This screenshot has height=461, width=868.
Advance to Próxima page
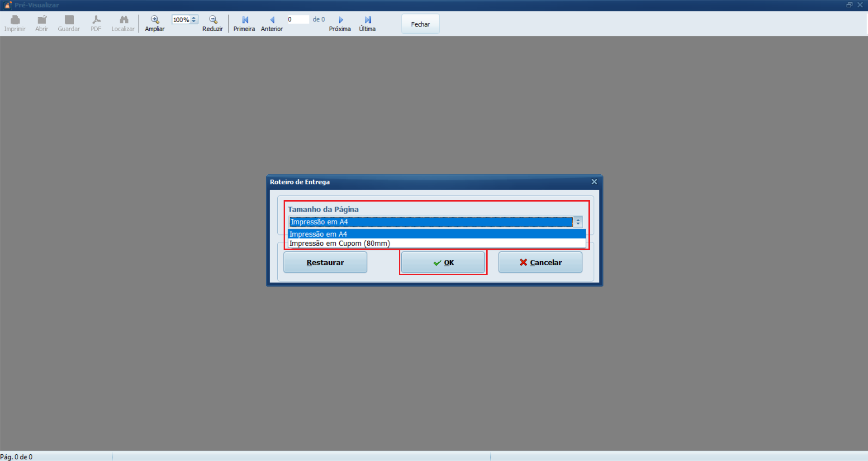(x=340, y=20)
